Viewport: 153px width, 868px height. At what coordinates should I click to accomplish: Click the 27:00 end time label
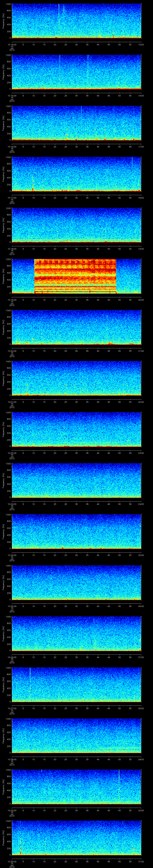point(141,657)
